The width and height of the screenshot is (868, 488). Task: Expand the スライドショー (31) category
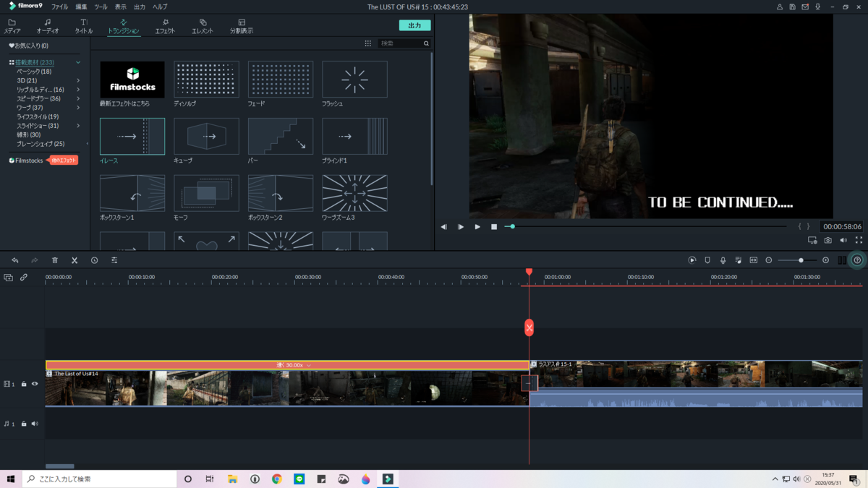(78, 126)
